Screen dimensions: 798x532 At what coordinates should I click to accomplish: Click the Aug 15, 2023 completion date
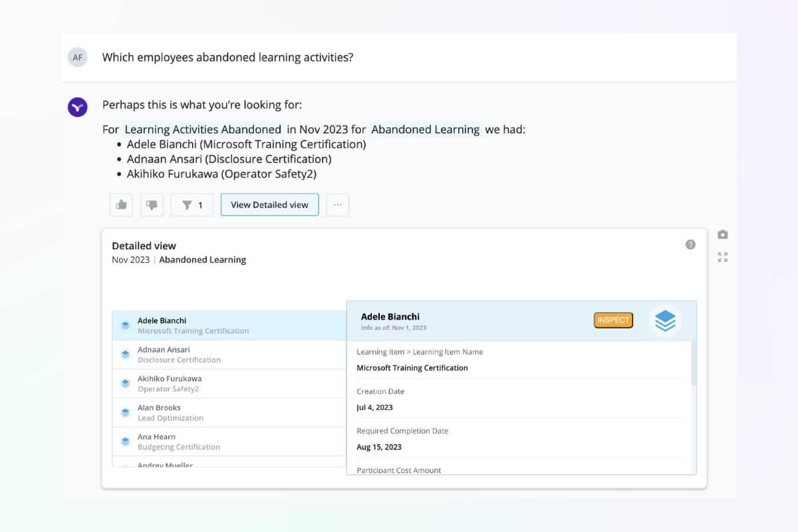pos(379,447)
